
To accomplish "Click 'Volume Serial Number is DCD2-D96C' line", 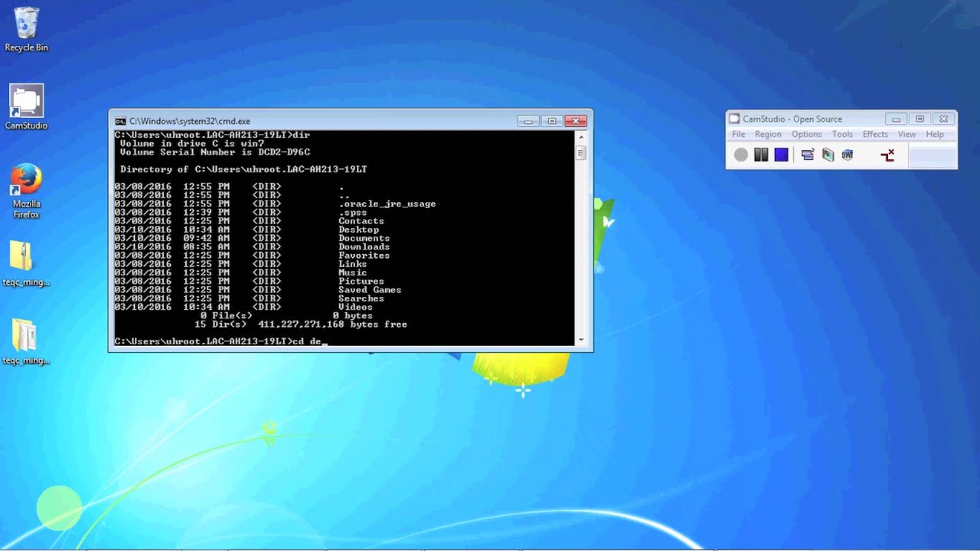I will click(x=215, y=152).
